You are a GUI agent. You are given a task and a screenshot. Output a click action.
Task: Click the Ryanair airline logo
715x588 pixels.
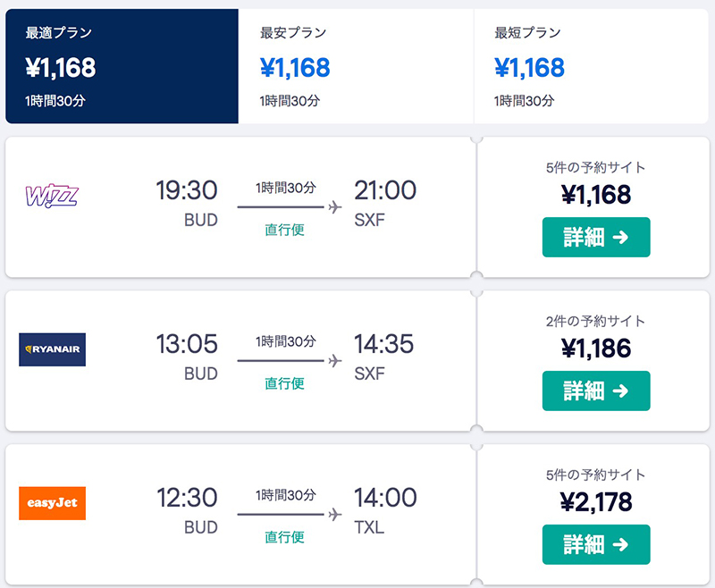[52, 349]
